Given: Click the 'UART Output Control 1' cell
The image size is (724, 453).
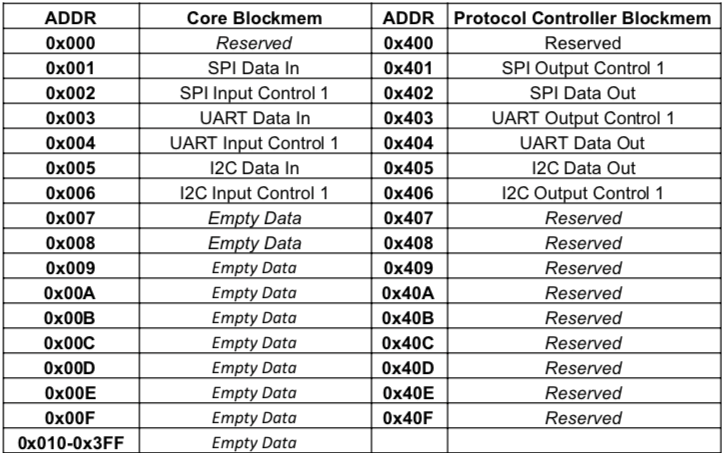Looking at the screenshot, I should click(x=583, y=118).
